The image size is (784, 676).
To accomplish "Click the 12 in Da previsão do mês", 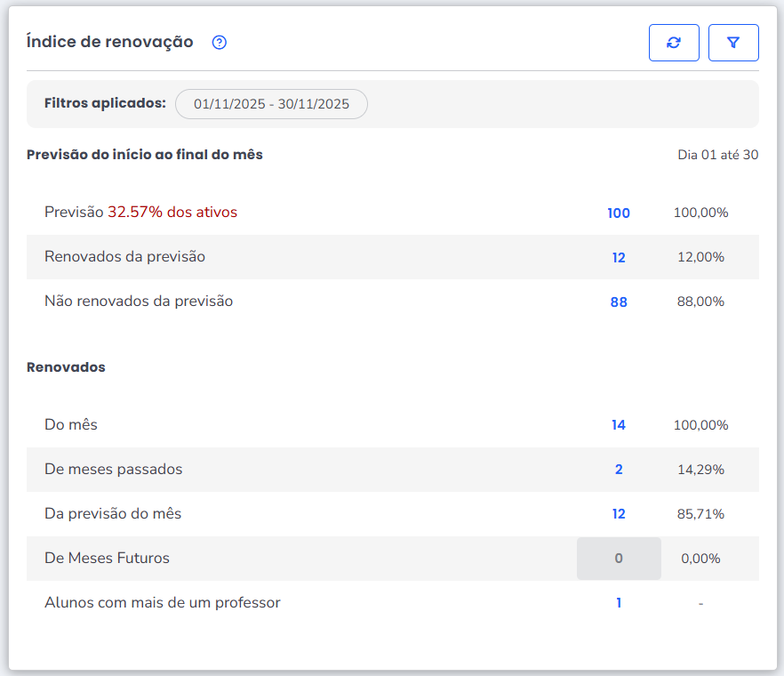I will point(619,514).
